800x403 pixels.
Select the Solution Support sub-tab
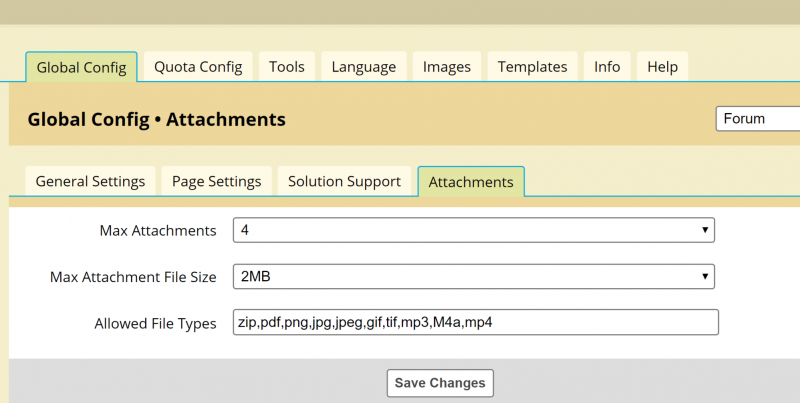pos(344,181)
